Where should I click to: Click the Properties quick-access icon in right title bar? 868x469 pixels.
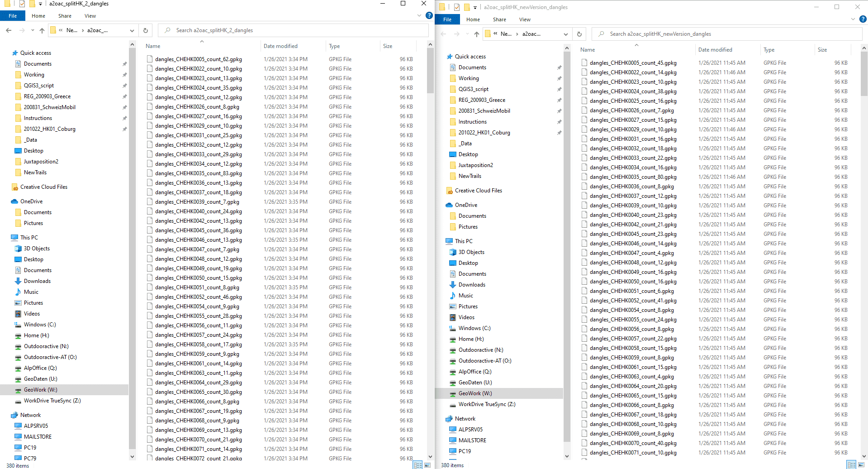tap(456, 7)
